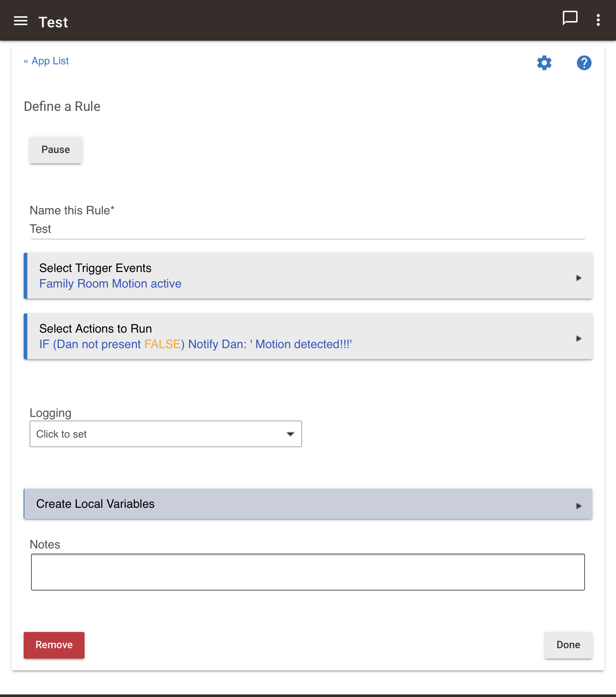Screen dimensions: 616x697
Task: Expand Create Local Variables section
Action: coord(308,504)
